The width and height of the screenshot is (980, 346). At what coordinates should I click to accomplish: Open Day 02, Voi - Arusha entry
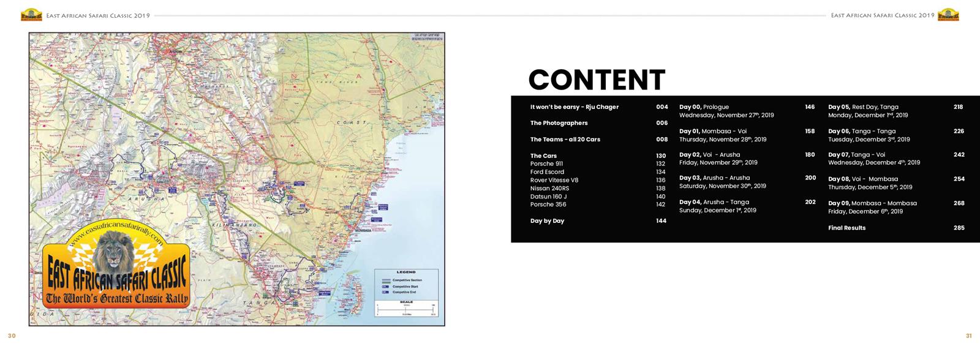[709, 155]
